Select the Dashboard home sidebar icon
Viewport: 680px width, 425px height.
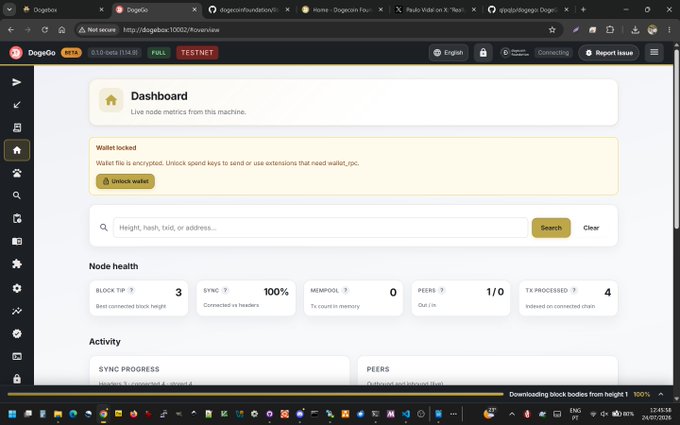coord(17,150)
